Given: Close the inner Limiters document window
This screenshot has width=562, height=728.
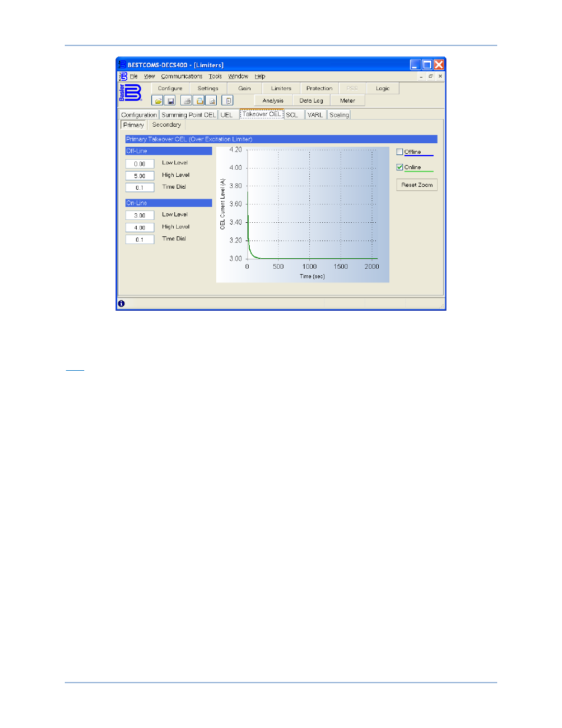Looking at the screenshot, I should [x=440, y=77].
